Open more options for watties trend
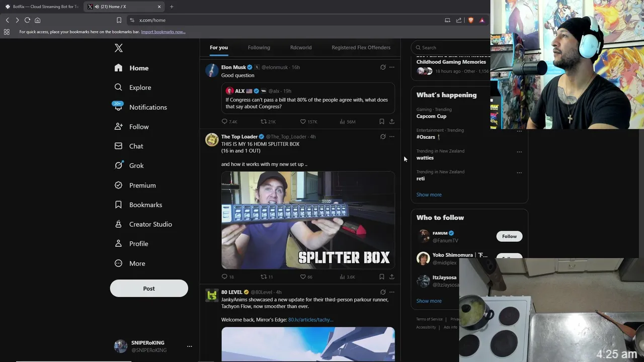This screenshot has width=644, height=362. (519, 152)
